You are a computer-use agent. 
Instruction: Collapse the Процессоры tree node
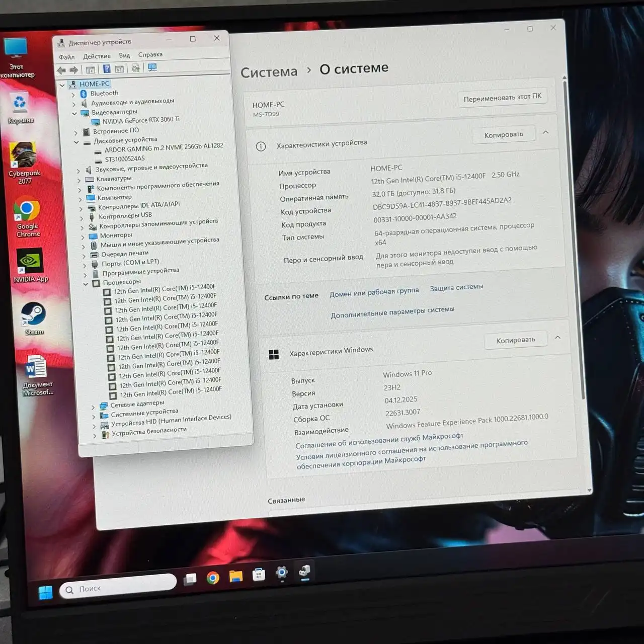[x=86, y=284]
